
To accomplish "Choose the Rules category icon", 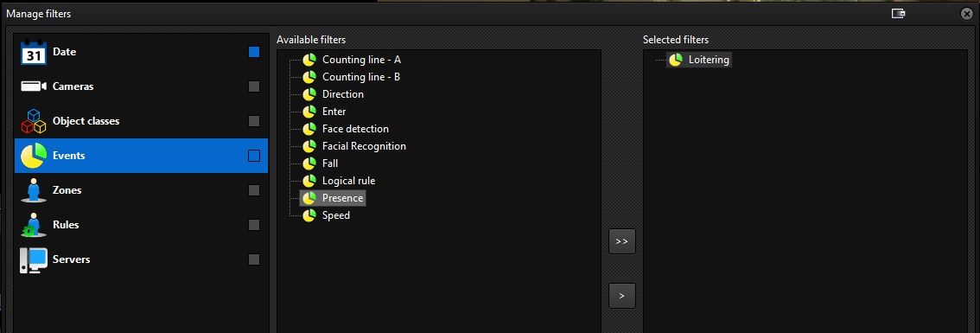I will pos(34,225).
